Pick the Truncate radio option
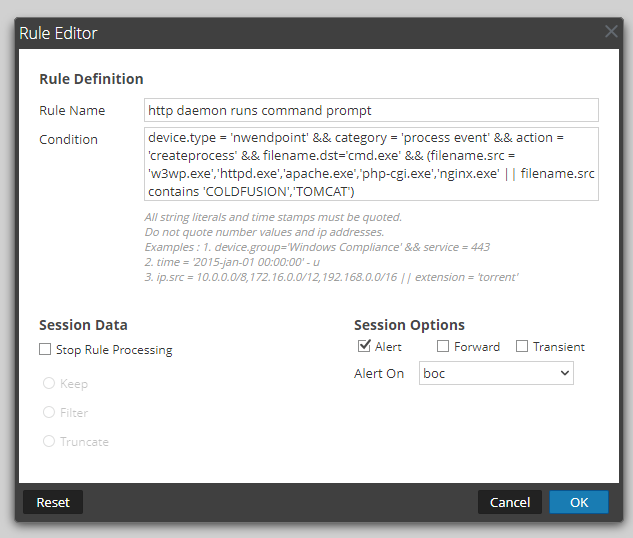Image resolution: width=633 pixels, height=538 pixels. [48, 442]
